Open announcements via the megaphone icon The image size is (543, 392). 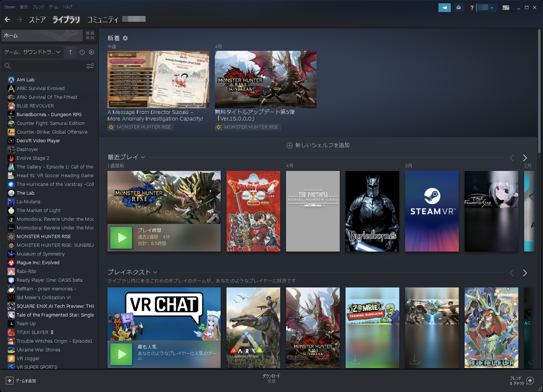click(x=444, y=7)
